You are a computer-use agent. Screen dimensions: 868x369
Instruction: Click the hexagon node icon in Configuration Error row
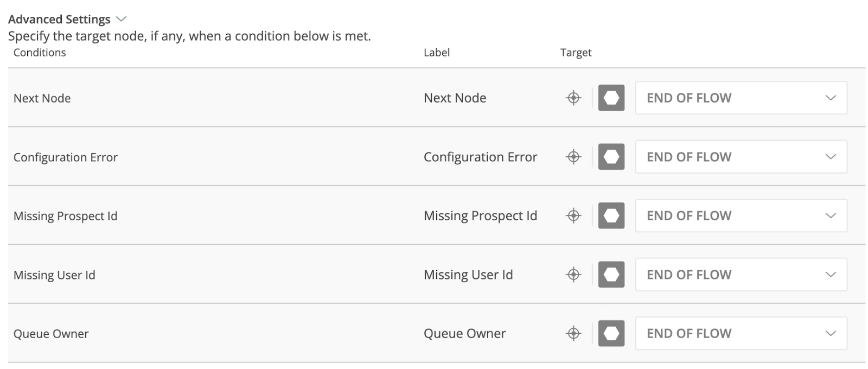[x=611, y=157]
